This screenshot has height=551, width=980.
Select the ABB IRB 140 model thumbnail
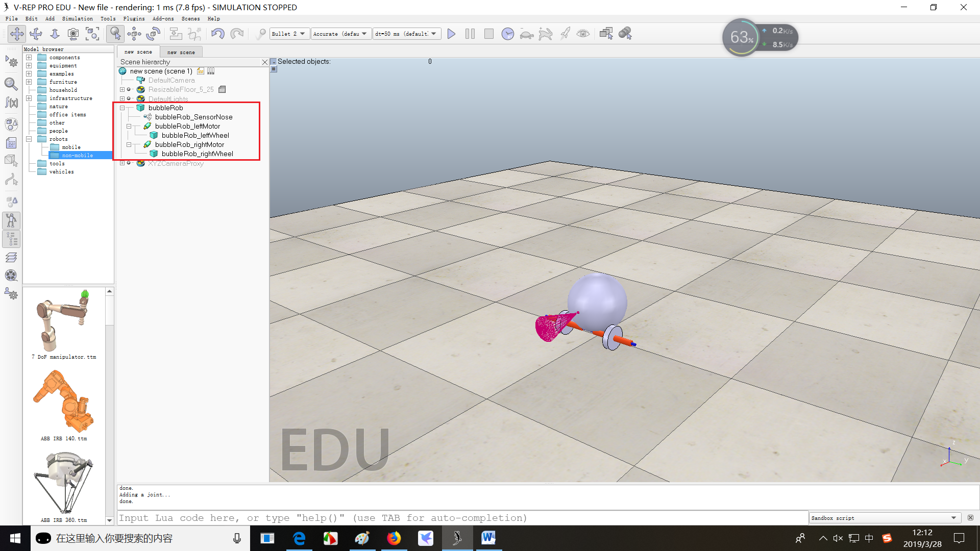(63, 402)
